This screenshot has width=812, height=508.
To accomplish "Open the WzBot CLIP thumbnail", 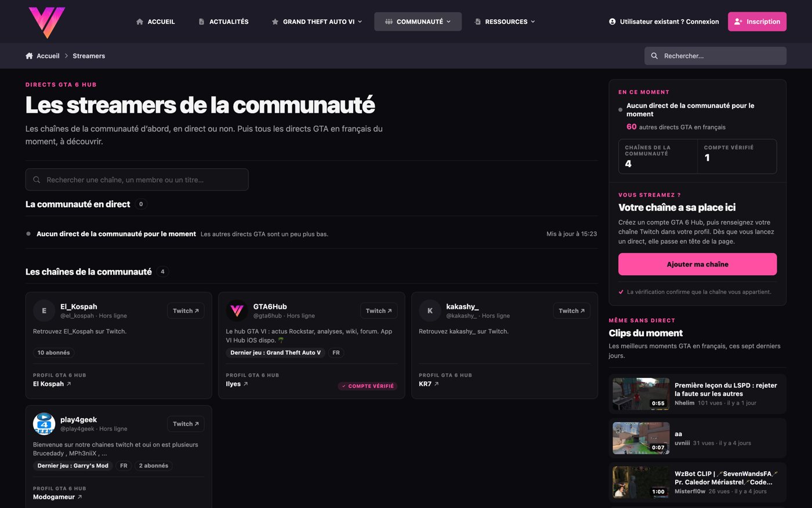I will click(x=641, y=482).
